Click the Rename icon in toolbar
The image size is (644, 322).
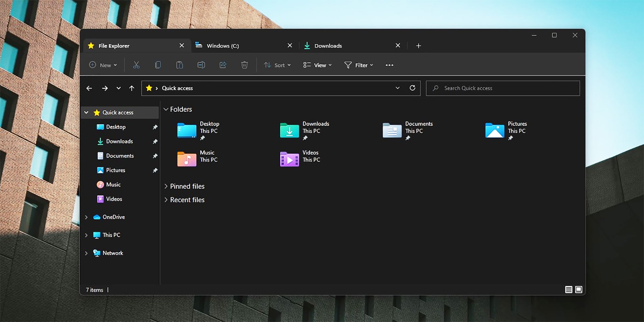click(201, 65)
